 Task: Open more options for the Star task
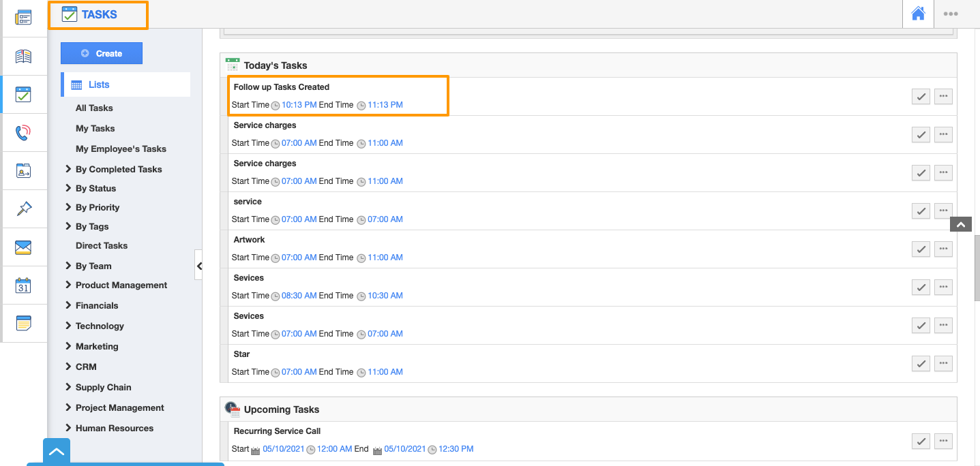point(943,364)
